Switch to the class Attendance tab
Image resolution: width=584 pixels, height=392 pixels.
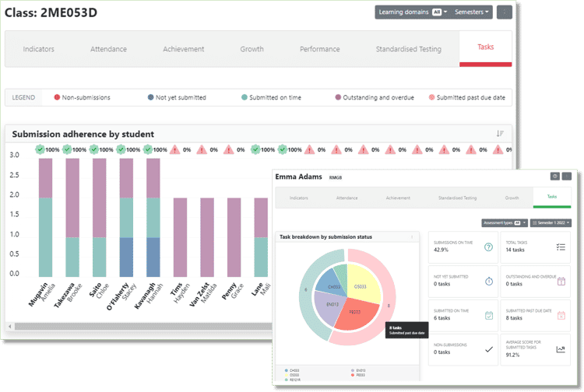click(108, 49)
